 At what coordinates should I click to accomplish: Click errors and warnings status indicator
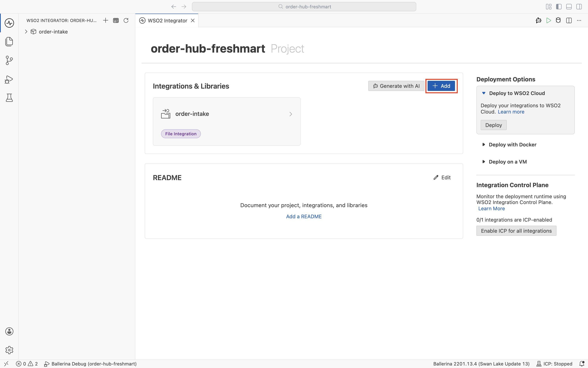(27, 364)
